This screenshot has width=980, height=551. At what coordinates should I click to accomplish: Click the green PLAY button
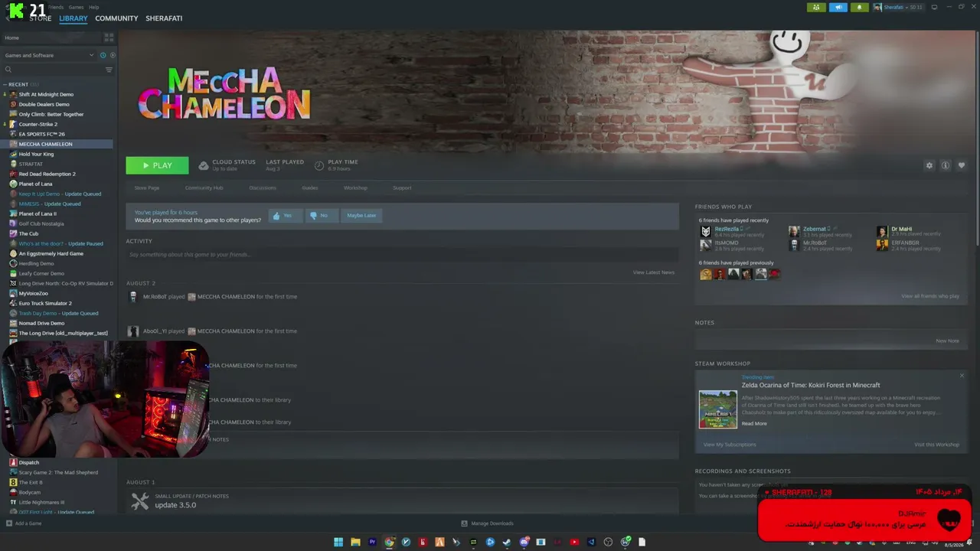tap(157, 165)
